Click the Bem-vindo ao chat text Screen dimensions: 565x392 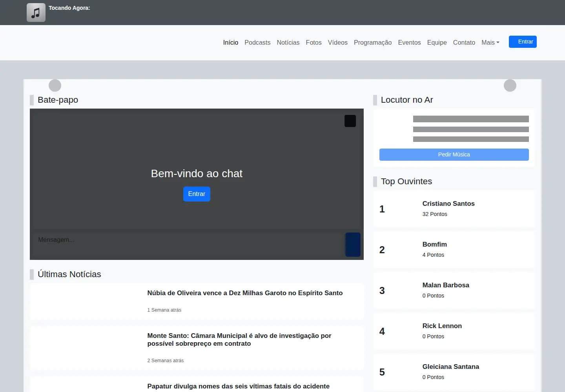(197, 174)
